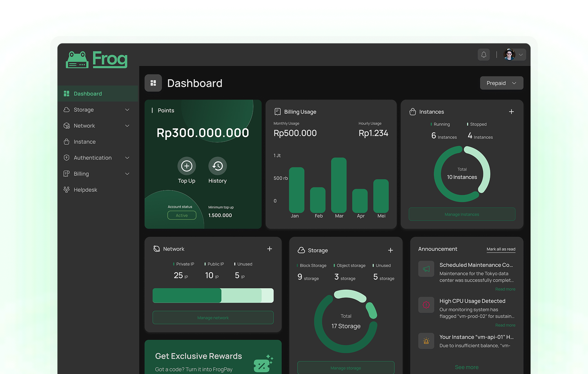Click the megaphone icon for Scheduled Maintenance

click(426, 269)
